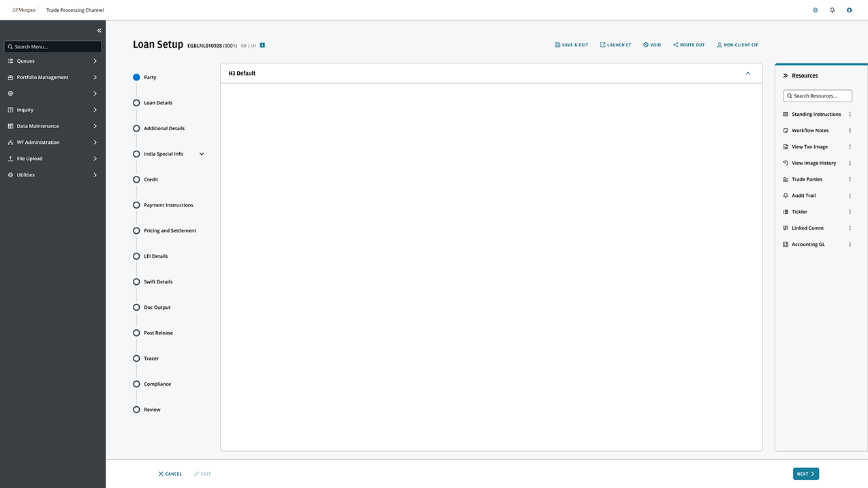Open Linked Comm more options
Screen dimensions: 868x488
[850, 228]
